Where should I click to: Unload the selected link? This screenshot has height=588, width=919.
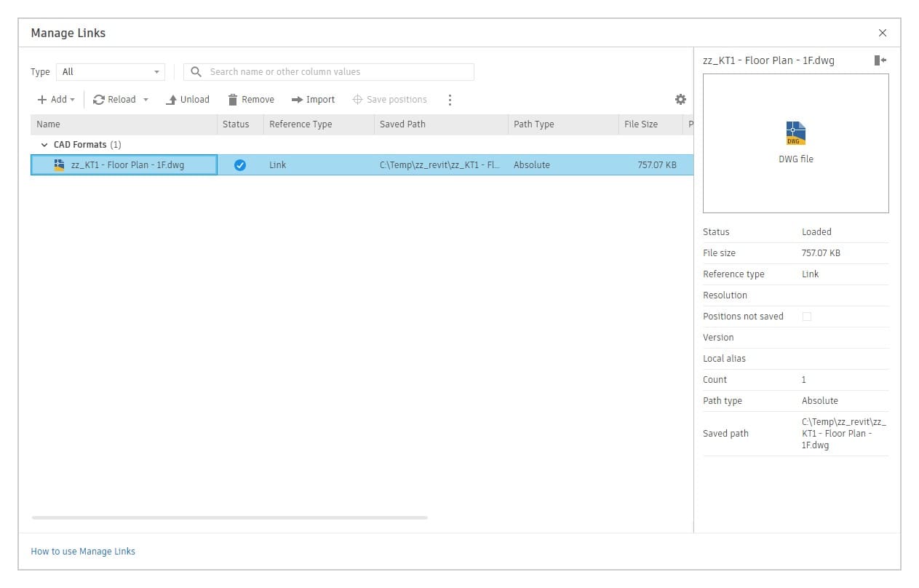pyautogui.click(x=188, y=100)
